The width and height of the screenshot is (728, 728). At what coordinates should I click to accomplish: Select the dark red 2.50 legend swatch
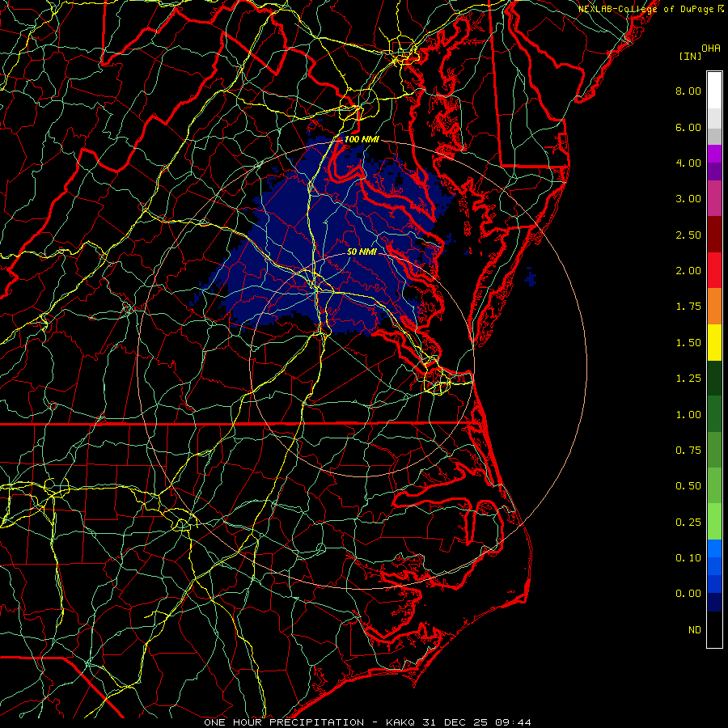(x=714, y=235)
